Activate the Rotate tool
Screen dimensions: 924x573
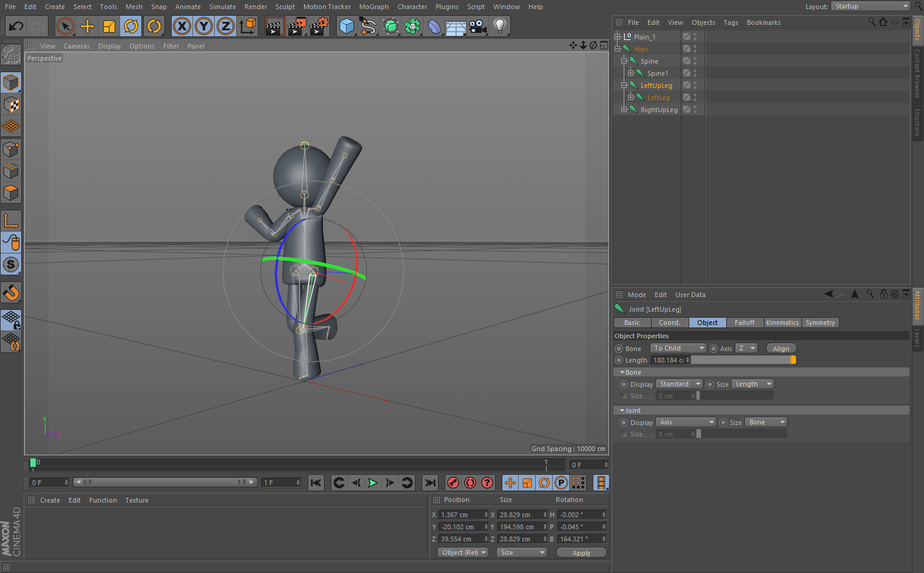click(x=131, y=26)
